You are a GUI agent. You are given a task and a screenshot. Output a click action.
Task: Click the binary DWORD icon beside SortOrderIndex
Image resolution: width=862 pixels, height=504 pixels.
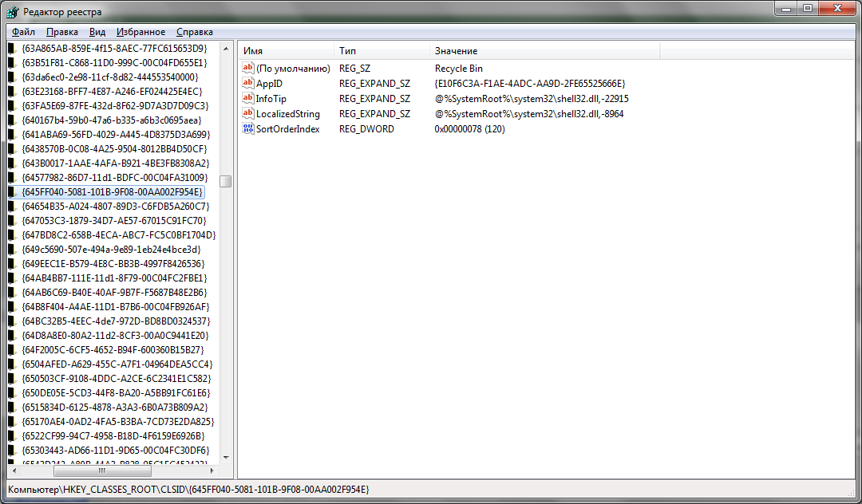pyautogui.click(x=248, y=128)
